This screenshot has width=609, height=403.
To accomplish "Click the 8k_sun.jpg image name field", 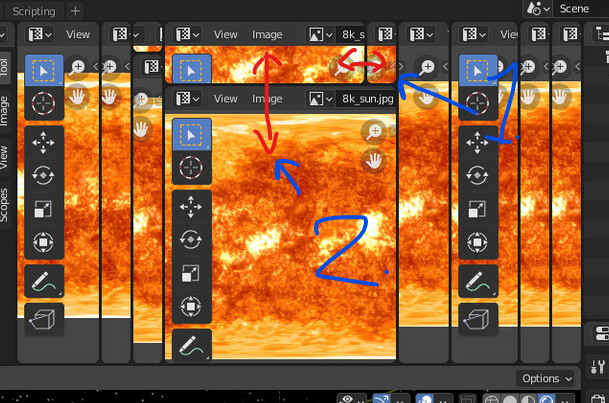I will [367, 99].
